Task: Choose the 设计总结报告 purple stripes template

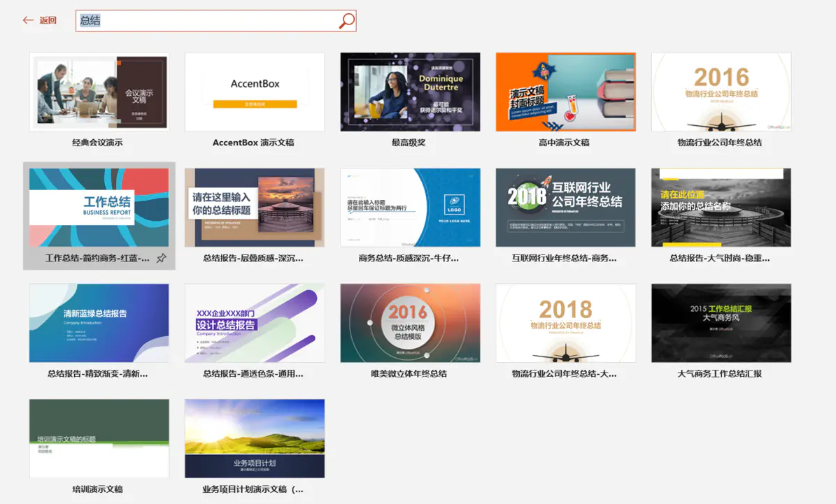Action: tap(255, 323)
